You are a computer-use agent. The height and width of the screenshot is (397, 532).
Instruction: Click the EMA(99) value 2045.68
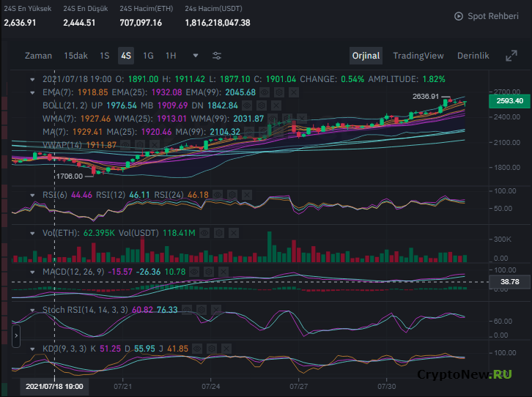240,92
